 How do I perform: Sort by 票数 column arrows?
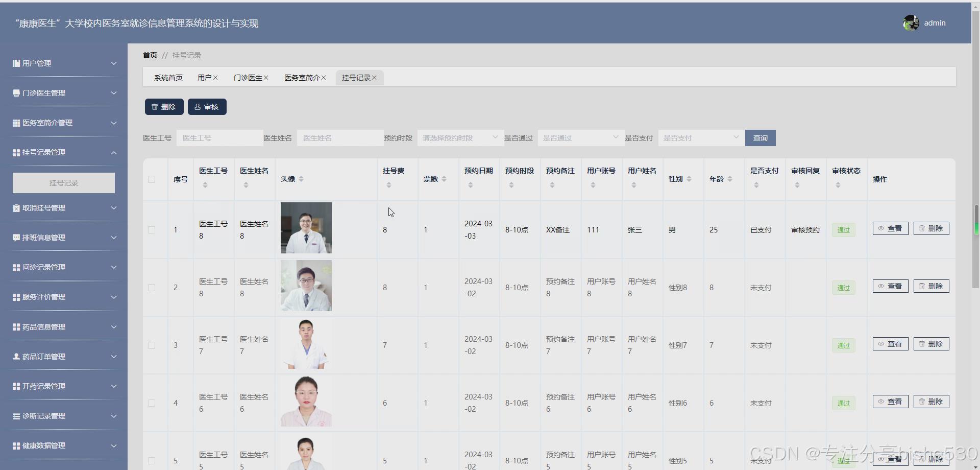coord(444,179)
